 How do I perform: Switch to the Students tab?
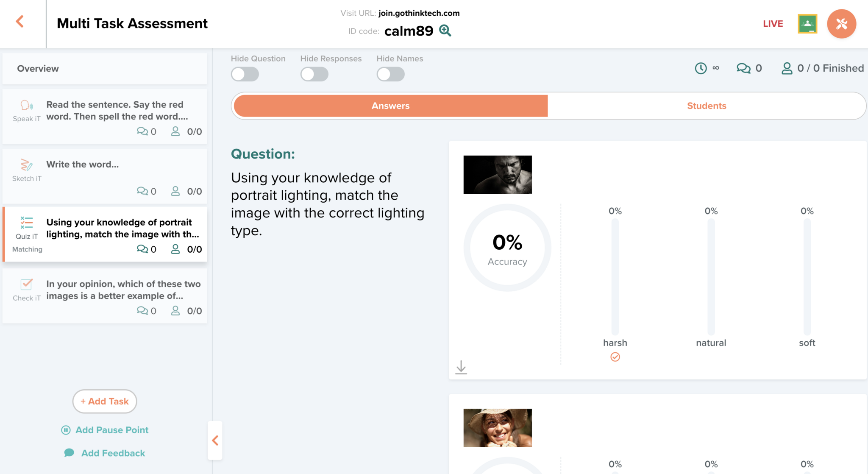pyautogui.click(x=706, y=106)
